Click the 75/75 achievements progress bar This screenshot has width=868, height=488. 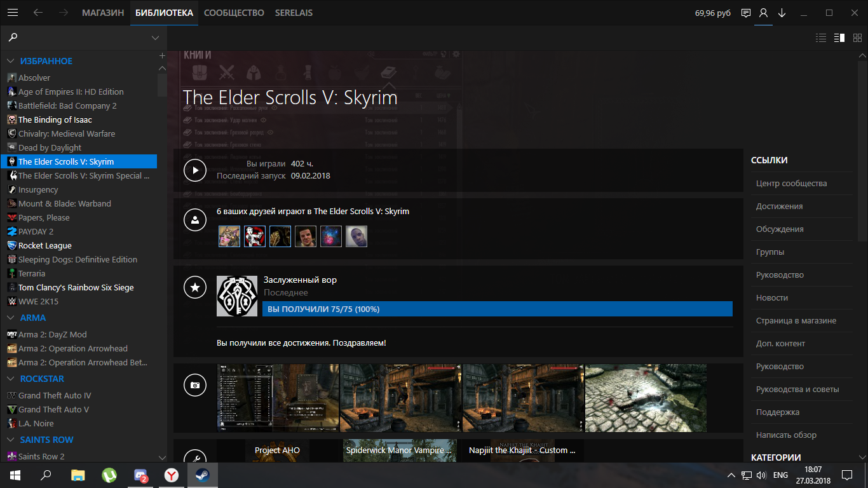coord(498,309)
